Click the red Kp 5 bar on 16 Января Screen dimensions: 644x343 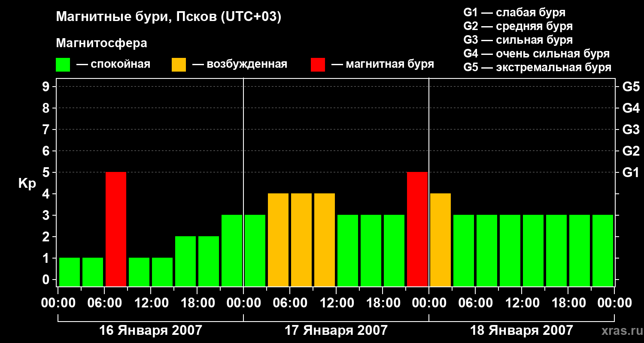(116, 229)
